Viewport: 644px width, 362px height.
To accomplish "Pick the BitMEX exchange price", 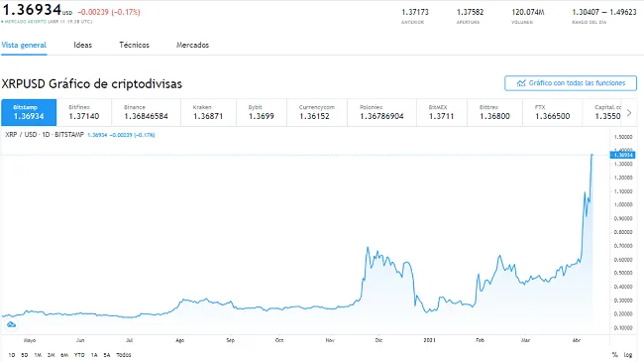I will [x=442, y=112].
